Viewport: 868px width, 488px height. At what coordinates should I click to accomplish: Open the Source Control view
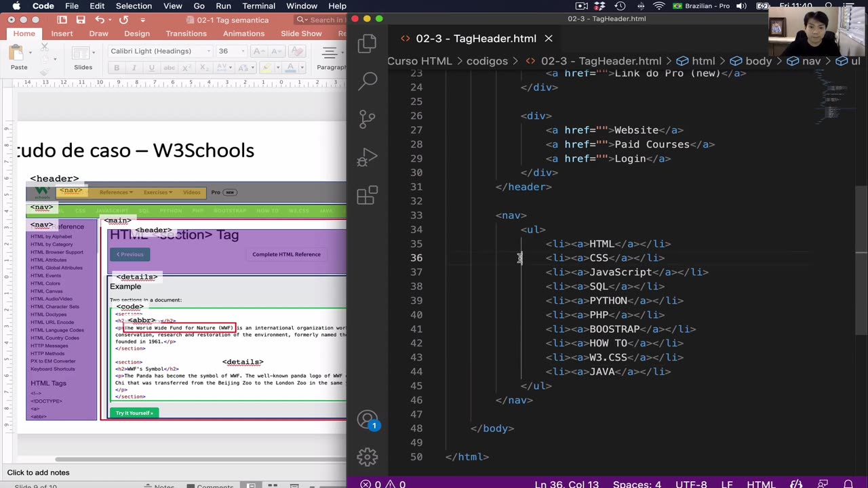[368, 119]
